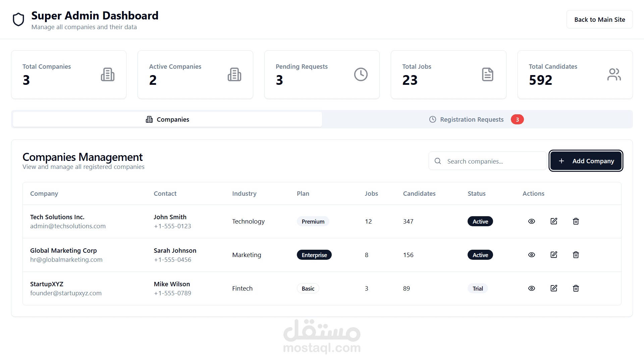
Task: Click the people icon in Total Candidates card
Action: tap(614, 74)
